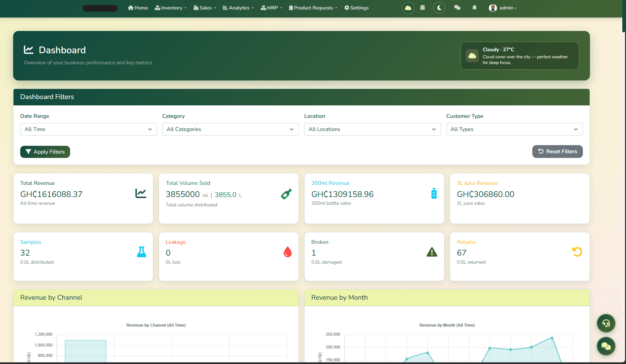
Task: Click the cloudy weather widget icon
Action: pos(472,56)
